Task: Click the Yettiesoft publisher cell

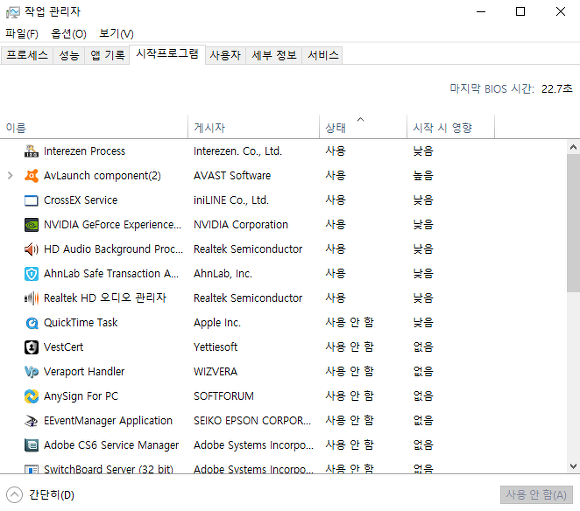Action: point(215,347)
